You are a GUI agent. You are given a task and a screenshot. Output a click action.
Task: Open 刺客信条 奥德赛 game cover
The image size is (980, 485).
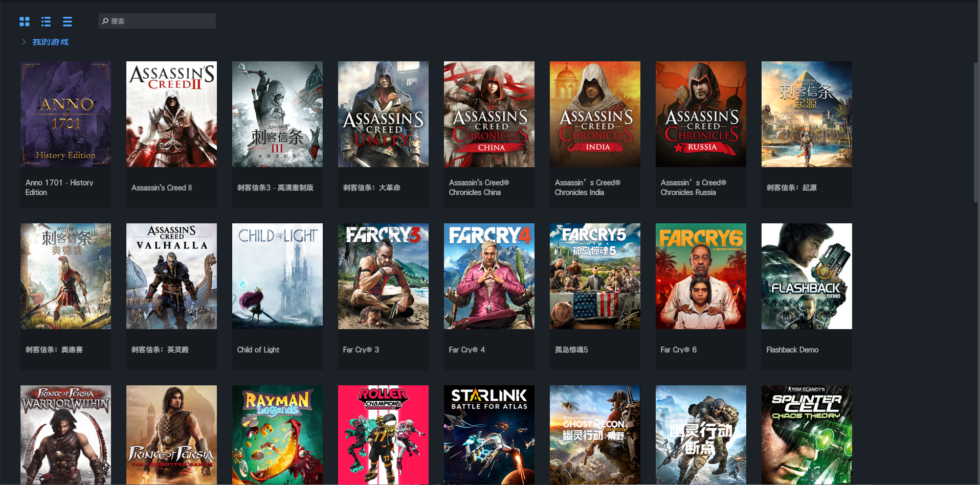(65, 276)
